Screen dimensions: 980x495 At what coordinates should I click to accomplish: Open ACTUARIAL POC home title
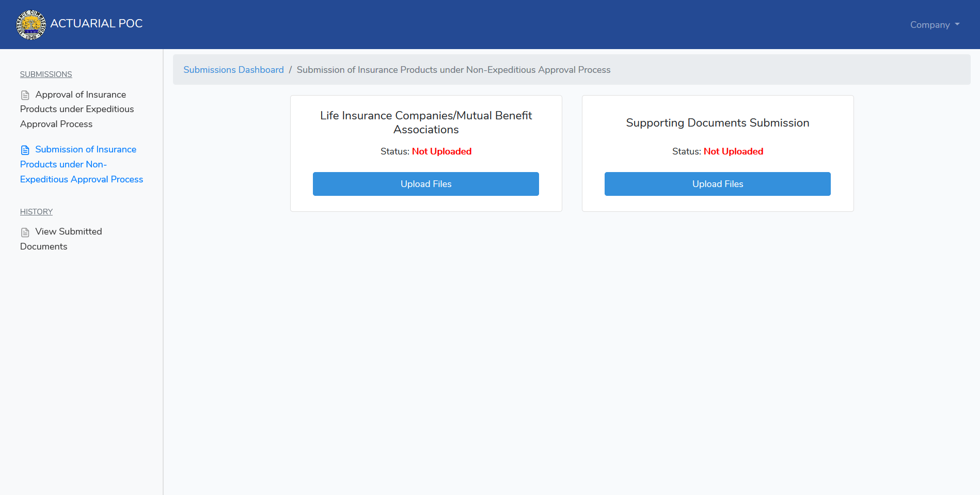(x=97, y=24)
